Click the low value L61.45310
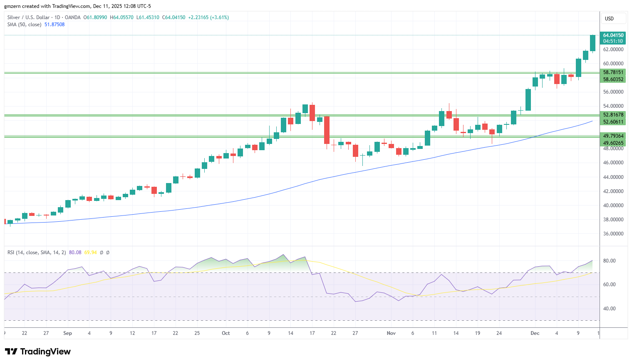The height and width of the screenshot is (364, 632). tap(148, 17)
